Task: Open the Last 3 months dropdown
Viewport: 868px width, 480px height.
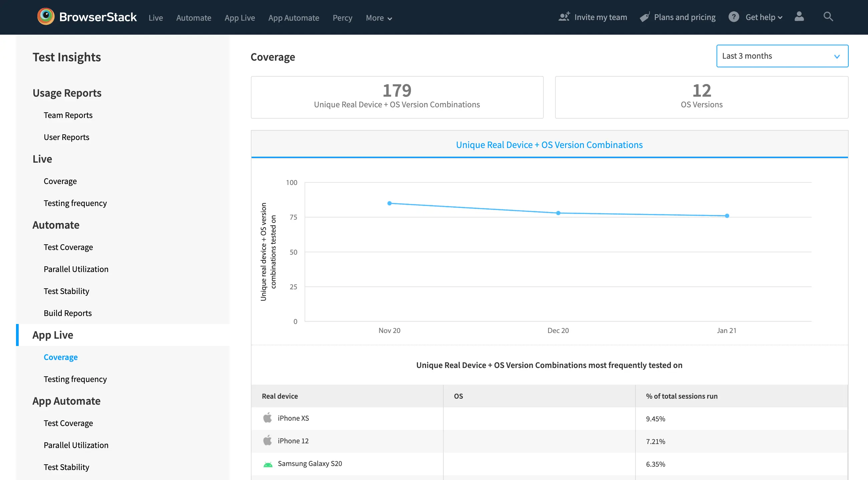Action: [x=782, y=56]
